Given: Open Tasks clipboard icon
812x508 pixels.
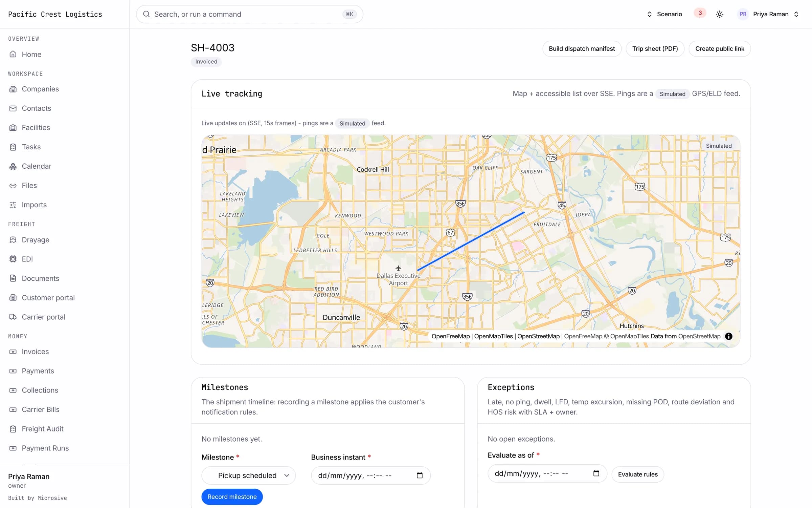Looking at the screenshot, I should click(x=13, y=147).
